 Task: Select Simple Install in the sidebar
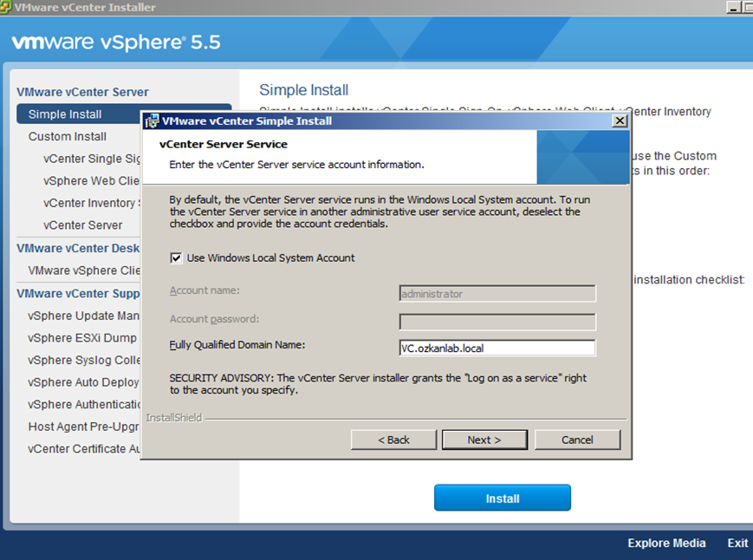point(79,114)
